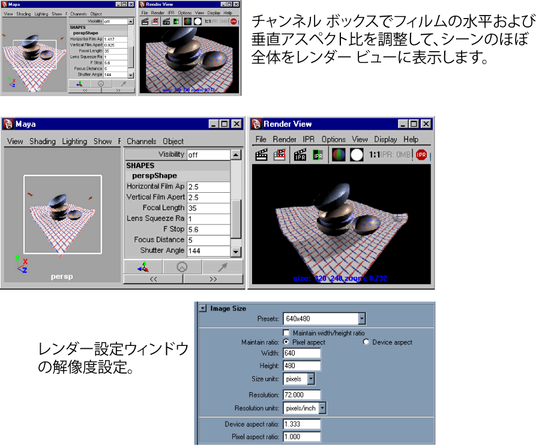Click the 1:1 real size icon
The height and width of the screenshot is (445, 536).
(x=374, y=155)
